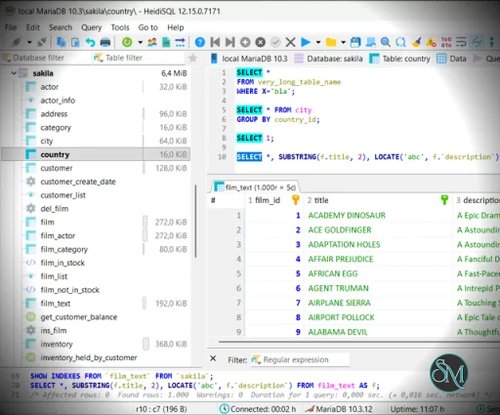Viewport: 500px width, 415px height.
Task: Open the Search menu
Action: (60, 27)
